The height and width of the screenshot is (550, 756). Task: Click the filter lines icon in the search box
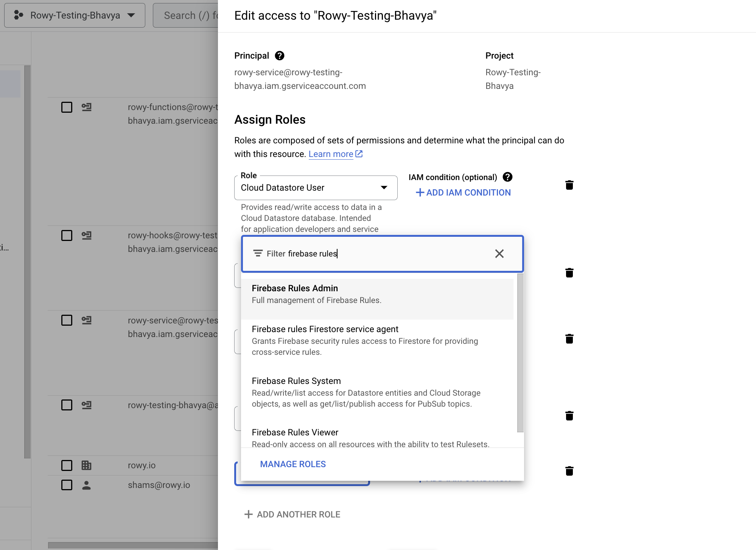258,253
